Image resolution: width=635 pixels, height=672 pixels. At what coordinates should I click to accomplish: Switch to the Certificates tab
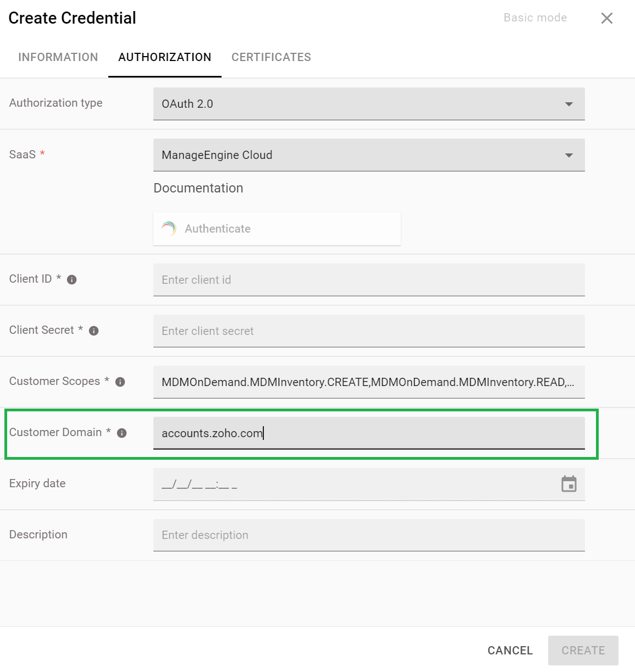click(x=271, y=57)
